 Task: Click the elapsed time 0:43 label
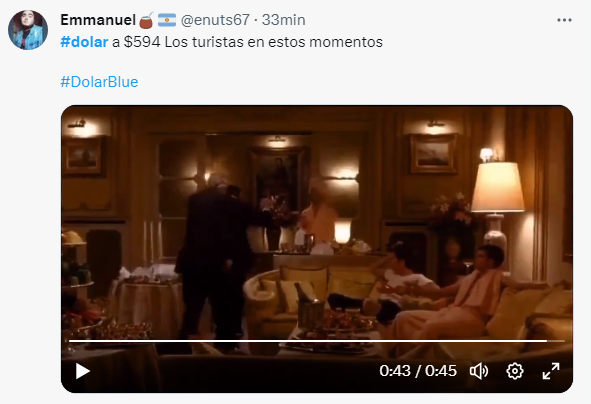coord(395,371)
